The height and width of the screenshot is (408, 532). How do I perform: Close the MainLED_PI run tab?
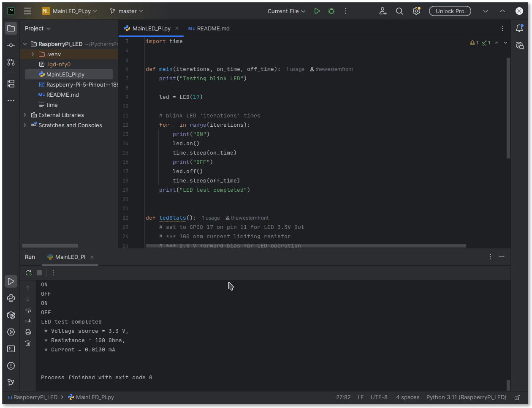coord(92,257)
